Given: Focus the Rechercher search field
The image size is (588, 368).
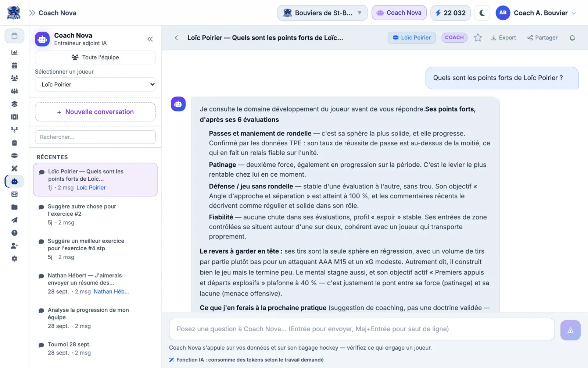Looking at the screenshot, I should pos(95,137).
